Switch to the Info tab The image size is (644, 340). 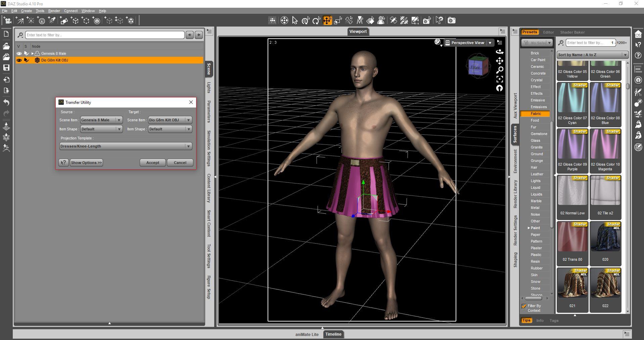(x=540, y=321)
